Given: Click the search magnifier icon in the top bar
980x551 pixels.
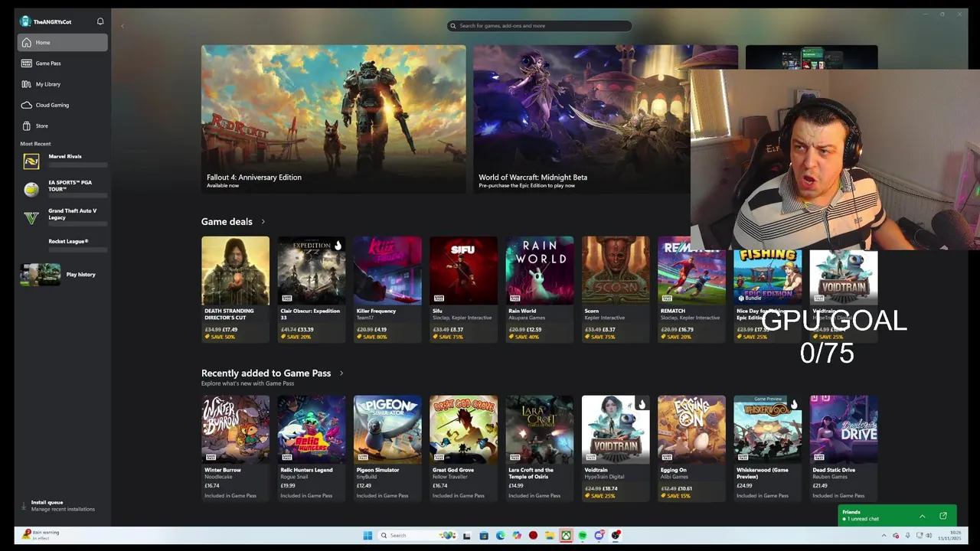Looking at the screenshot, I should (453, 26).
